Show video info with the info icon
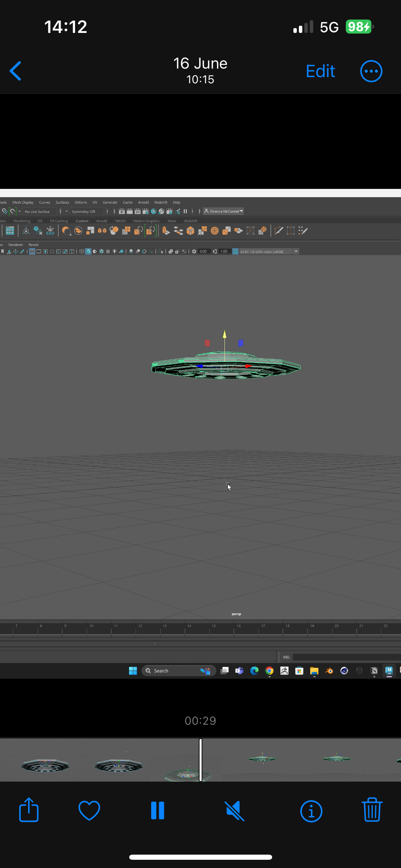Screen dimensions: 401x868 pos(311,811)
